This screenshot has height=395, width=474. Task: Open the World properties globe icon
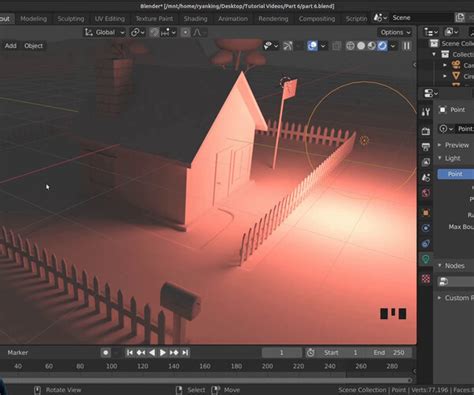point(426,193)
